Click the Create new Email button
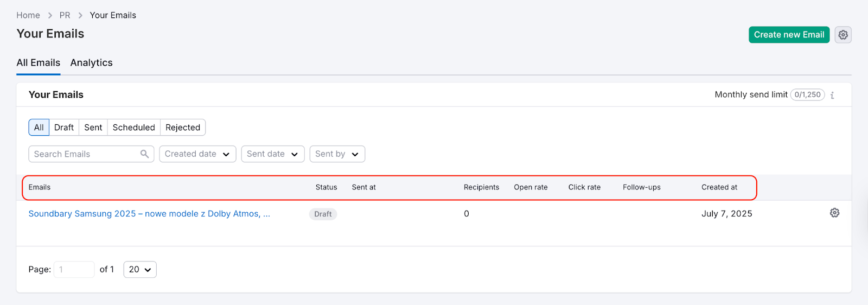The height and width of the screenshot is (305, 868). [789, 35]
